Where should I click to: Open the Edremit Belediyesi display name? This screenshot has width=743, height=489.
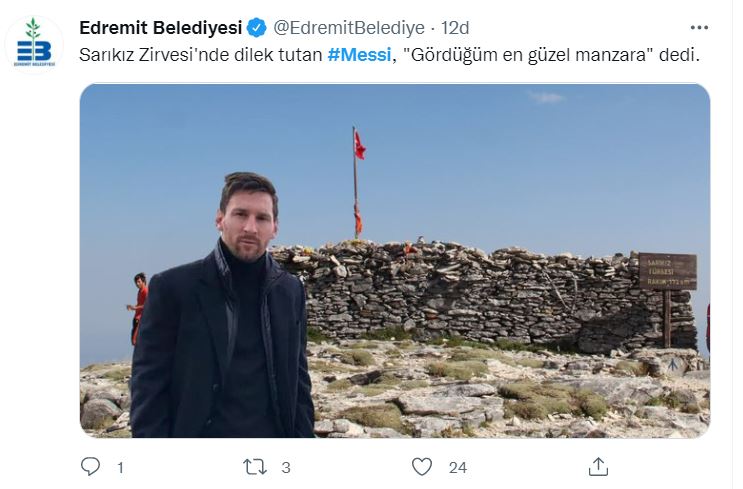point(161,28)
